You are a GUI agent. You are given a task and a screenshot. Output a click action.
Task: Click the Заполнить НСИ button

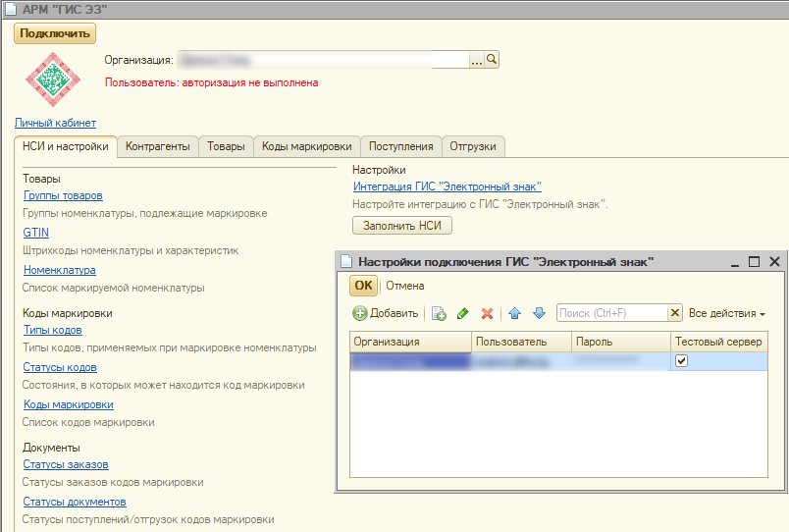[402, 225]
